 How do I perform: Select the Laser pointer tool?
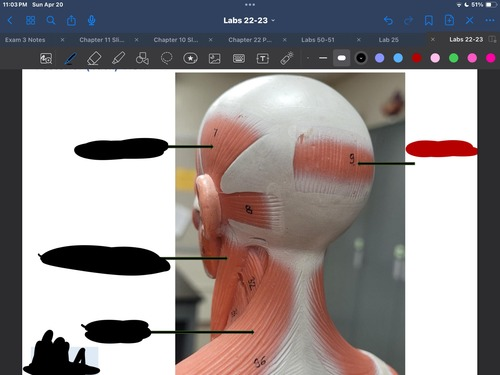[287, 58]
